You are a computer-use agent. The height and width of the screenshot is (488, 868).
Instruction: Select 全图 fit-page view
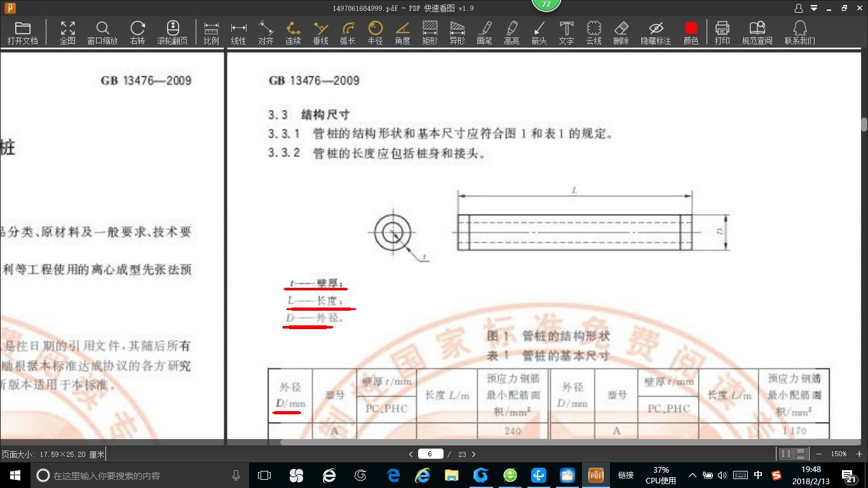tap(68, 33)
